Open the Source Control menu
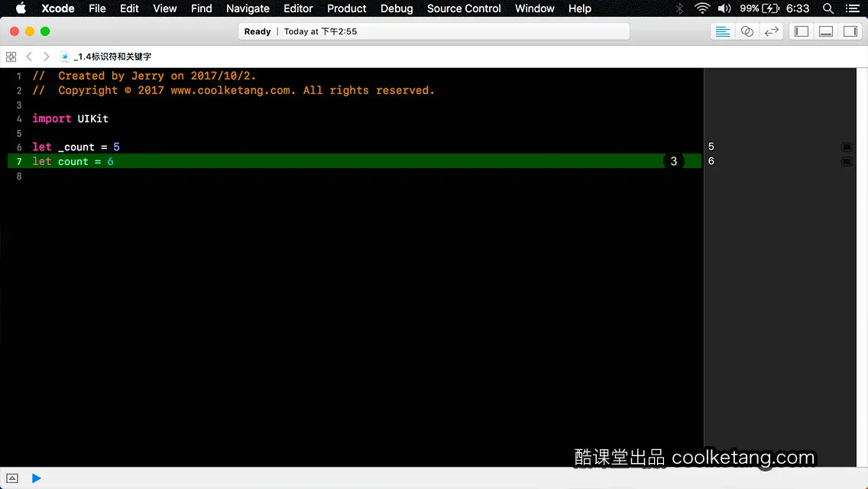 464,8
